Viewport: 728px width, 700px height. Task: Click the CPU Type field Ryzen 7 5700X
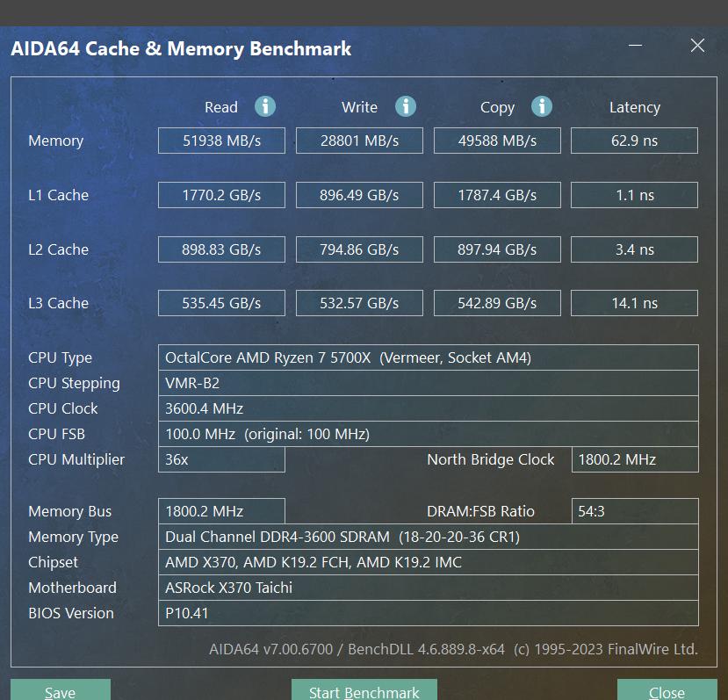click(x=428, y=357)
